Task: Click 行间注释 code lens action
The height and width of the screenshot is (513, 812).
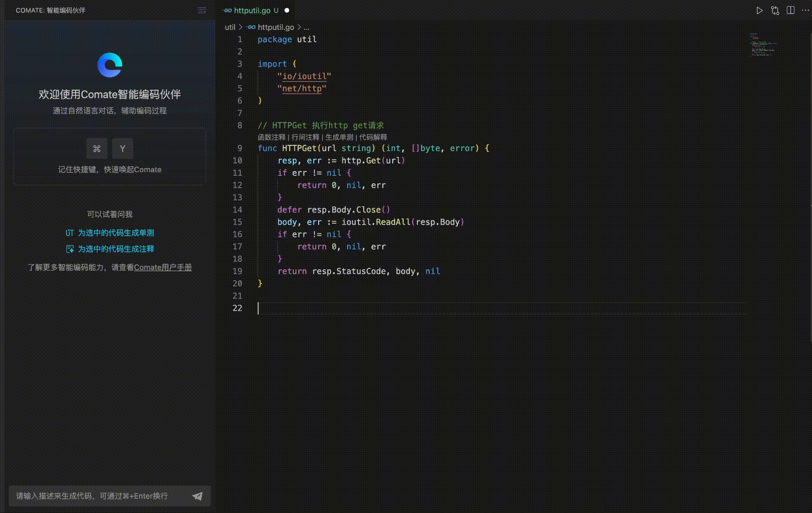Action: click(305, 137)
